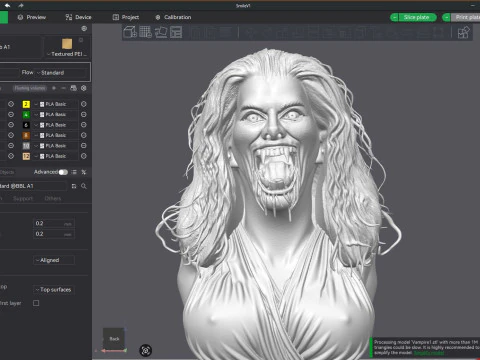Open the Assembly view icon at toolbar end
Viewport: 480px width, 360px height.
pyautogui.click(x=463, y=32)
